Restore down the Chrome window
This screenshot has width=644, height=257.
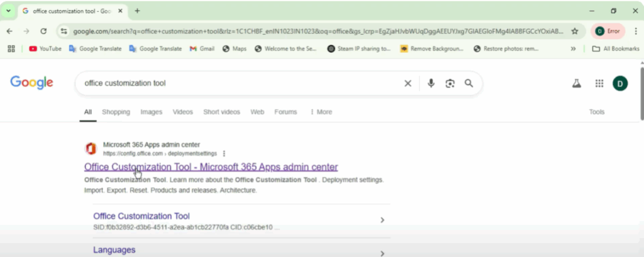pyautogui.click(x=614, y=11)
